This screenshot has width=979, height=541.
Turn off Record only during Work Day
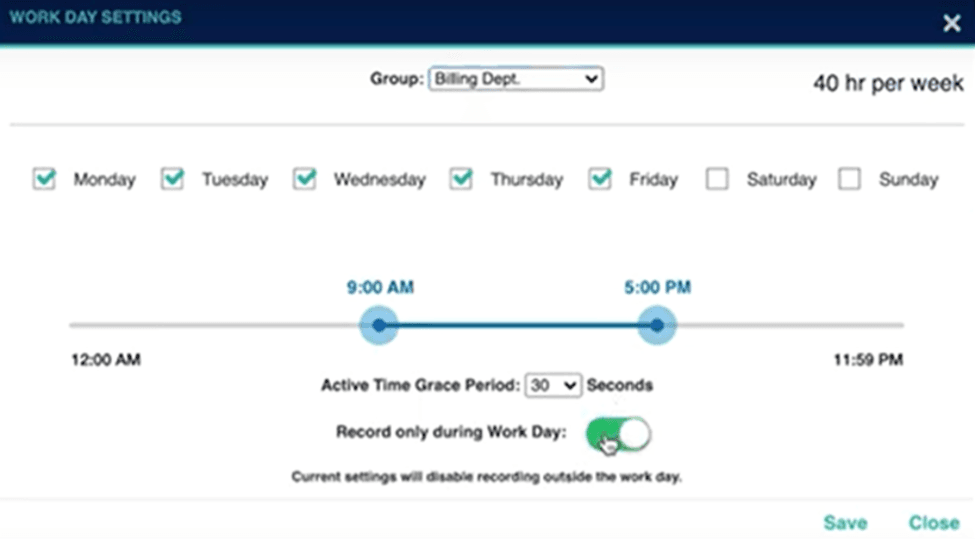618,434
